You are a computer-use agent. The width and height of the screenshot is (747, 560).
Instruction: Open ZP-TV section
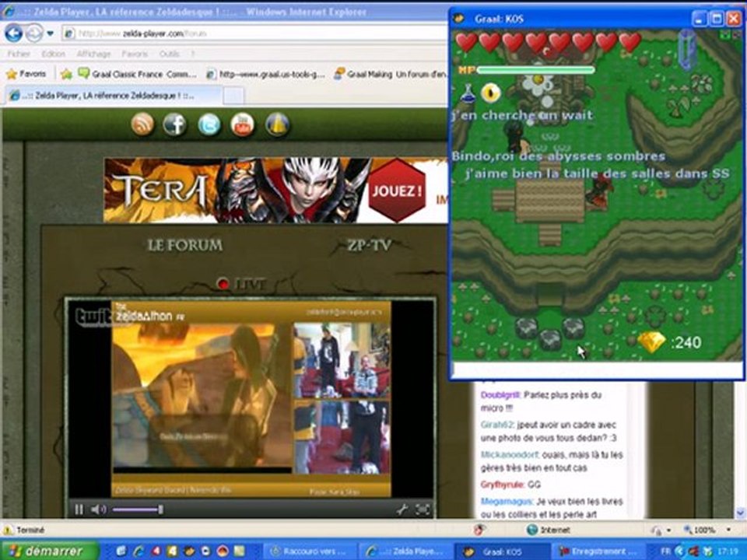pos(369,245)
